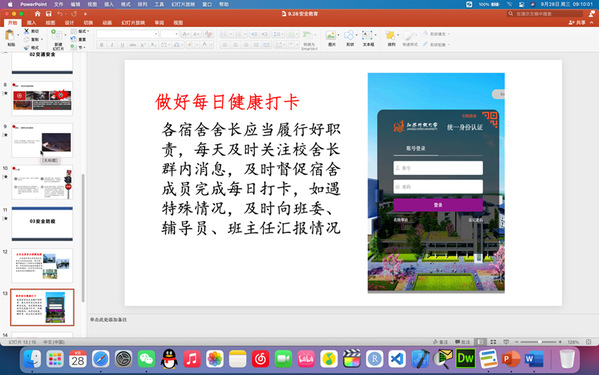Click the Share (共享) button

(577, 23)
